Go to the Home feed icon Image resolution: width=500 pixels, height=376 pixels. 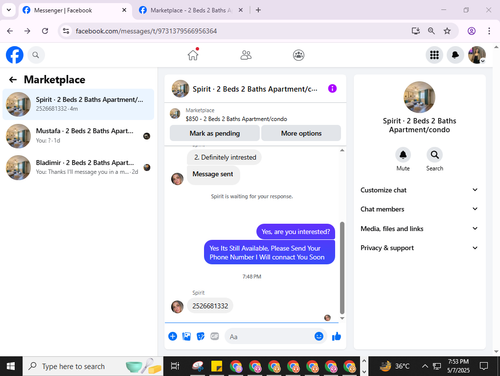click(193, 55)
